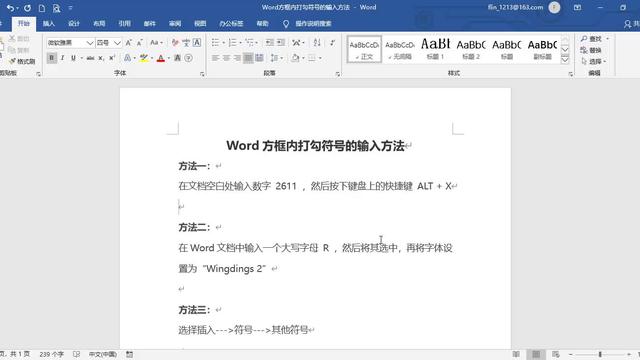Click the Tell Me search box (操作说明搜索)
This screenshot has height=360, width=640.
tap(308, 24)
